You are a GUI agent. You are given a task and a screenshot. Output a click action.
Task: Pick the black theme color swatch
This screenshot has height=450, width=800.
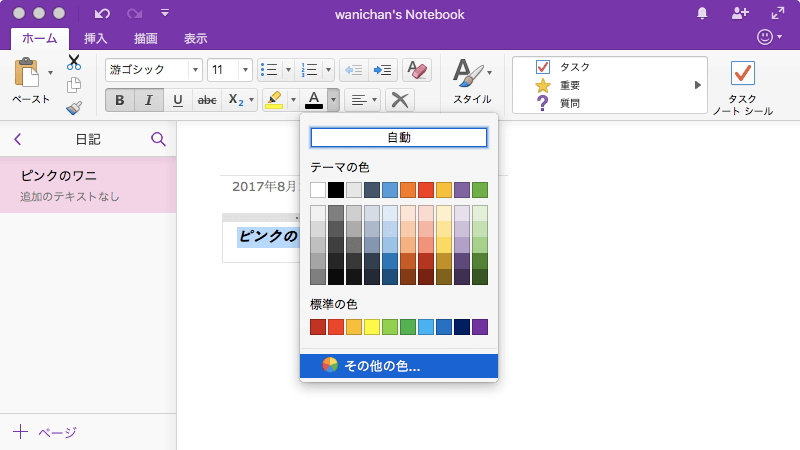336,190
